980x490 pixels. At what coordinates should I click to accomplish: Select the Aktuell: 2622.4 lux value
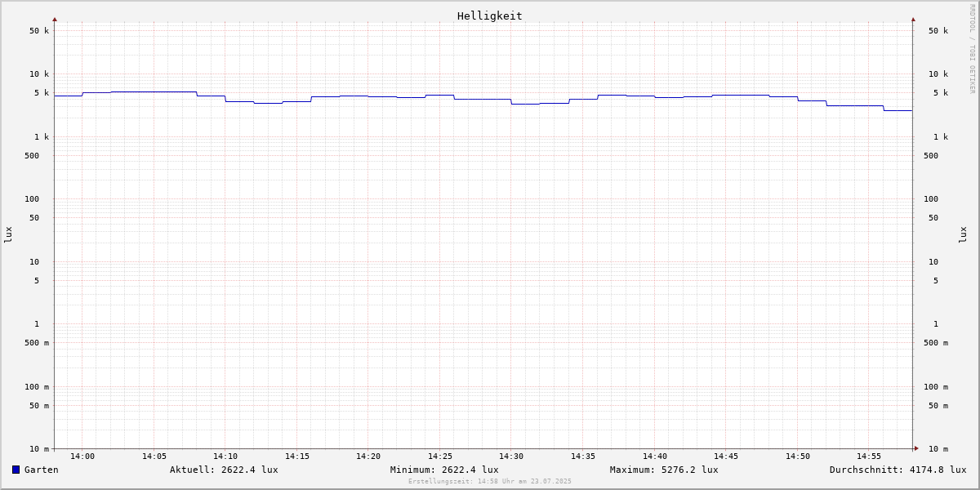224,470
